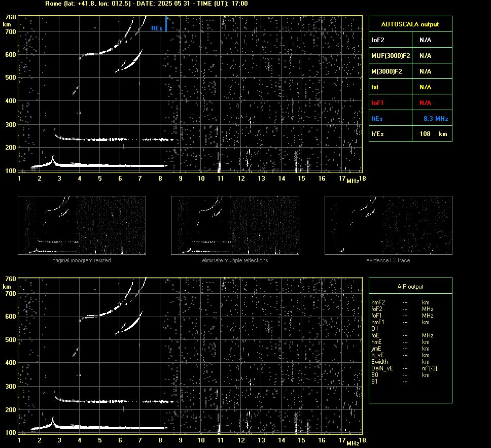Click the h_vE entry in the AIP output

pos(377,355)
